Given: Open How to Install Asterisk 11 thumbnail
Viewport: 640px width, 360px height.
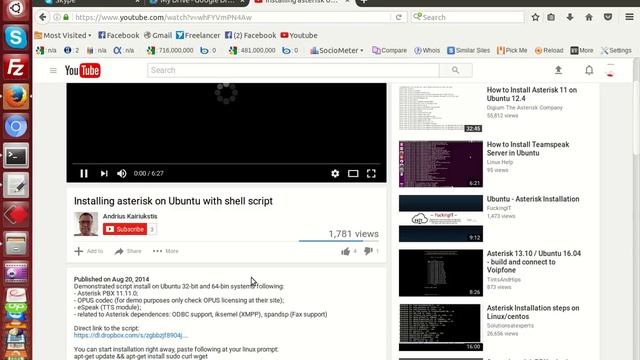Looking at the screenshot, I should [441, 109].
